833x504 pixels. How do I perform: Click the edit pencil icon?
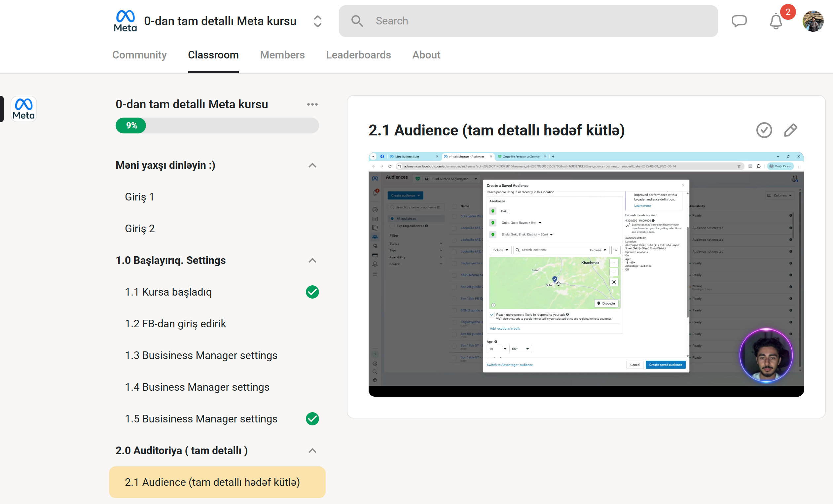point(790,130)
